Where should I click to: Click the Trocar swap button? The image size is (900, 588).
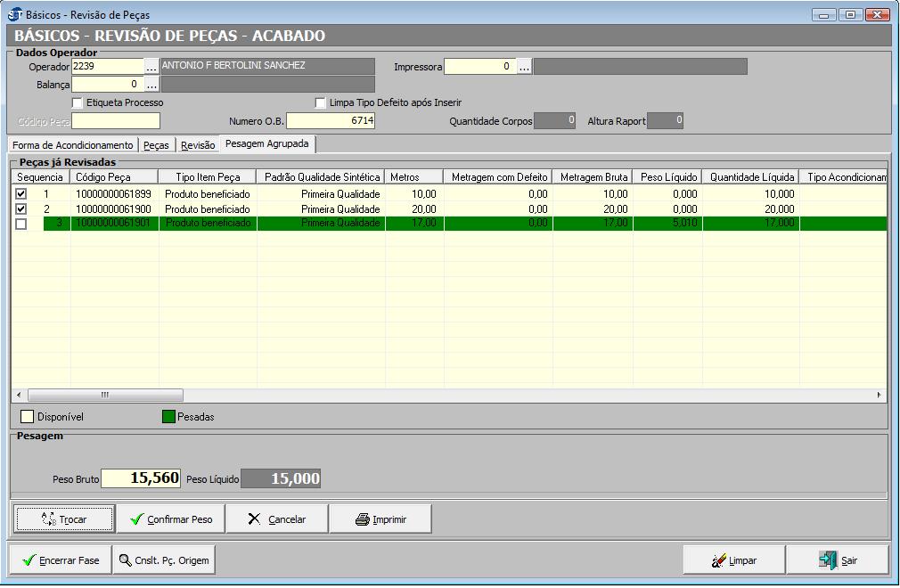pyautogui.click(x=63, y=519)
